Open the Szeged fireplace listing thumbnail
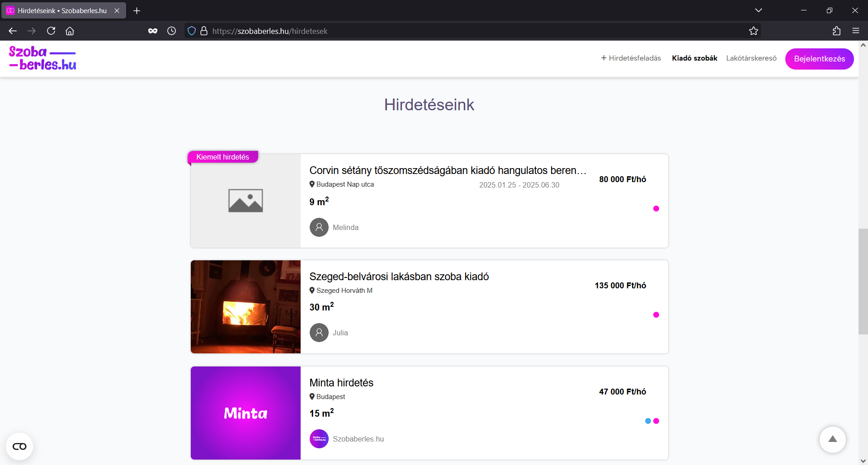This screenshot has height=465, width=868. pyautogui.click(x=245, y=307)
